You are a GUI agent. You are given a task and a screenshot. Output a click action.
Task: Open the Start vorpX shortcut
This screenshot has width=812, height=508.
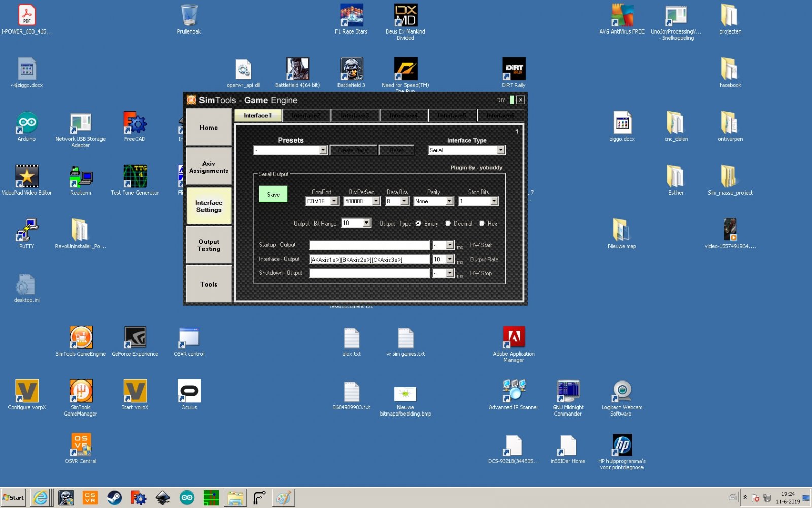(135, 395)
